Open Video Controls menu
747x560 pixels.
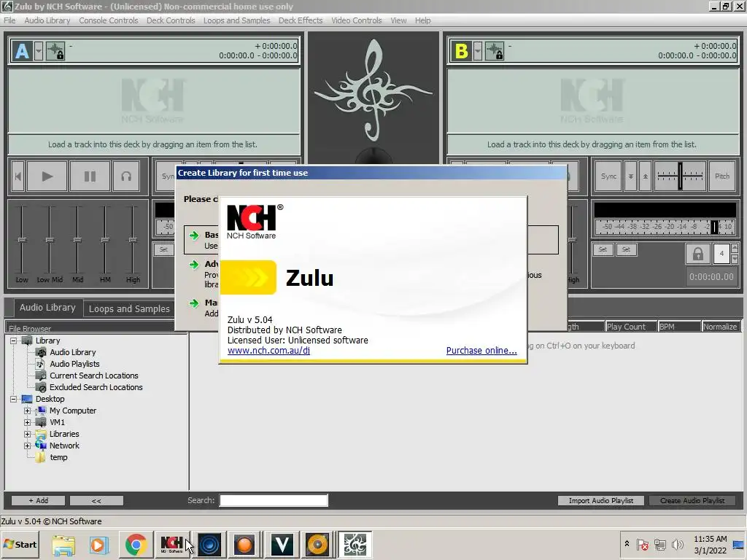point(356,20)
